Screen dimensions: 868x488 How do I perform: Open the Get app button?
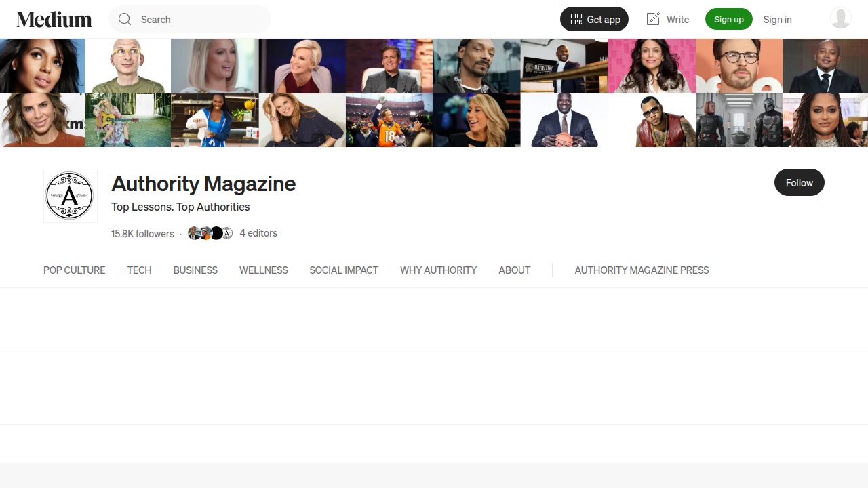click(x=594, y=19)
